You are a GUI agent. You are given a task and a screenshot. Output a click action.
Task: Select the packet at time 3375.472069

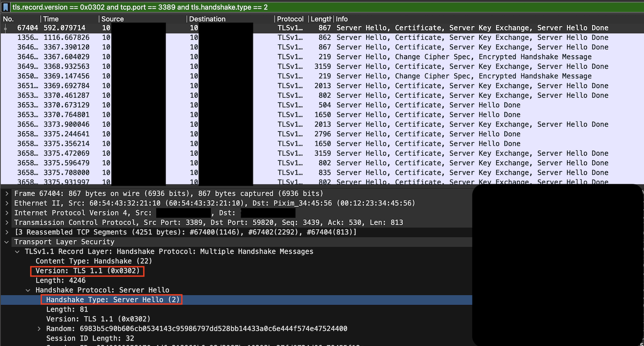tap(322, 153)
